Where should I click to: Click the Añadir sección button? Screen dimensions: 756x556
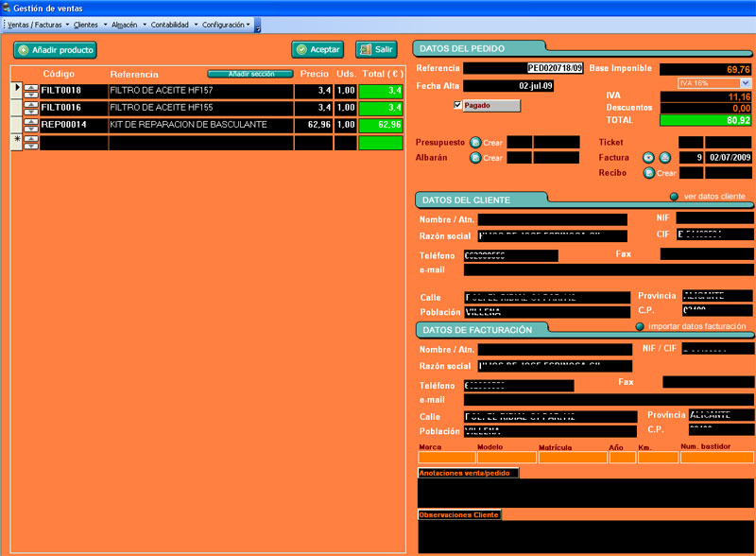coord(250,74)
